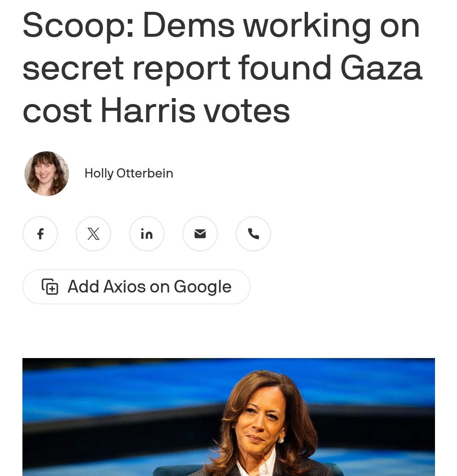The image size is (457, 476).
Task: Click "Harris votes" in the headline
Action: coord(195,110)
